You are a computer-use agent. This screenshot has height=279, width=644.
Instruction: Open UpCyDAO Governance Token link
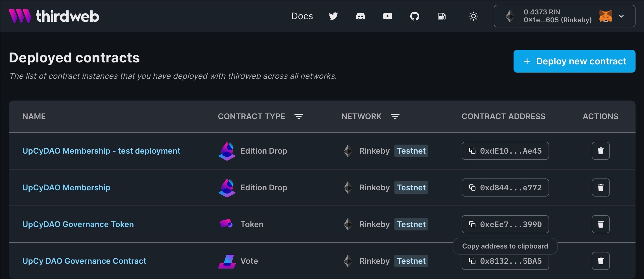pos(78,224)
